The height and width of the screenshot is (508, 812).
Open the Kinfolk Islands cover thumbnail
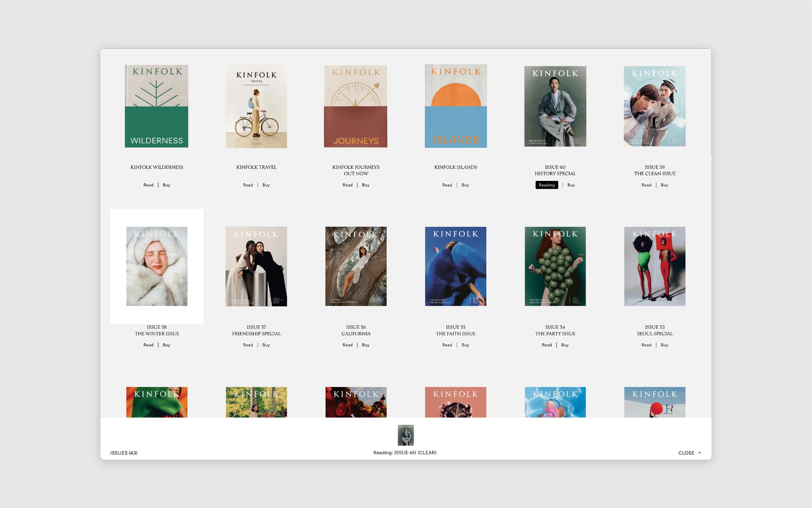(x=456, y=106)
